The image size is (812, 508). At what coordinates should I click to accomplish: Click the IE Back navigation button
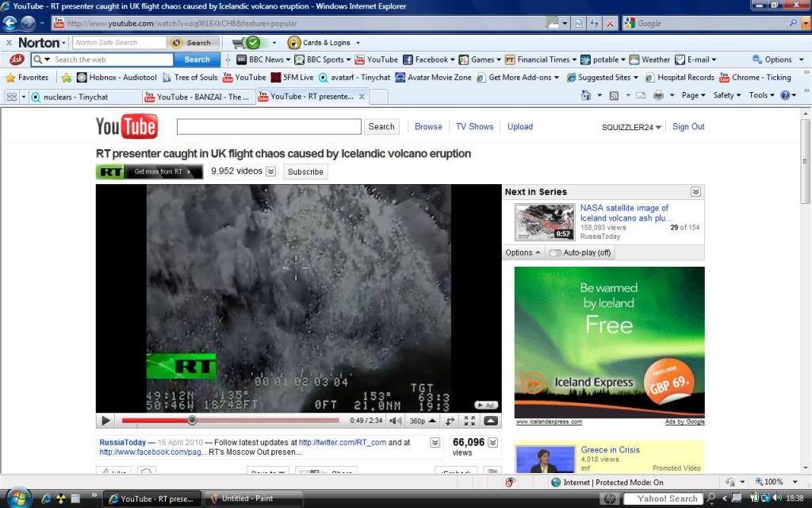[10, 23]
